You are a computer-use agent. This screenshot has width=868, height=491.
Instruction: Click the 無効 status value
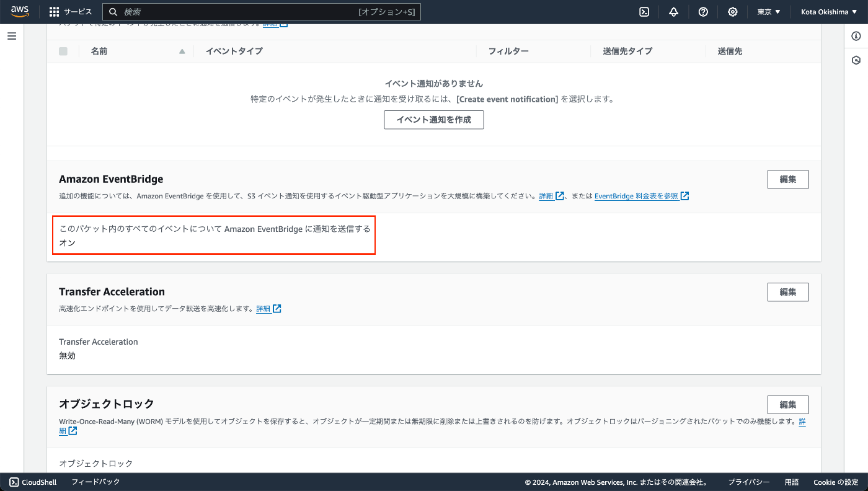click(67, 356)
